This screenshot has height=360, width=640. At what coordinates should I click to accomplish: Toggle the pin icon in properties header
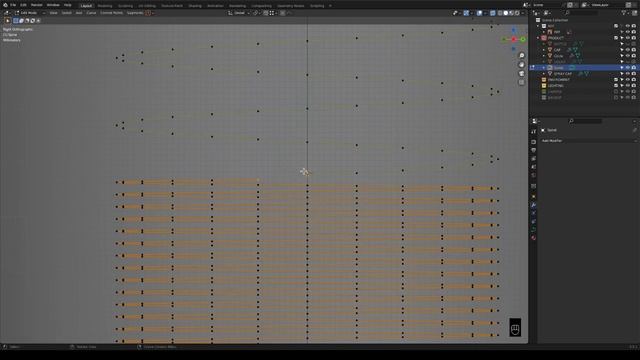pos(634,130)
